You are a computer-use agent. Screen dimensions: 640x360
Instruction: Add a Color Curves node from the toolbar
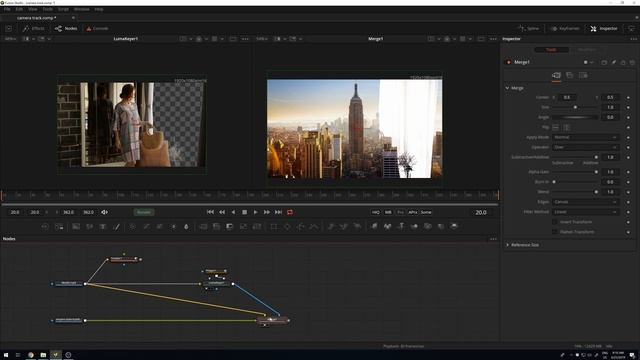pyautogui.click(x=146, y=227)
